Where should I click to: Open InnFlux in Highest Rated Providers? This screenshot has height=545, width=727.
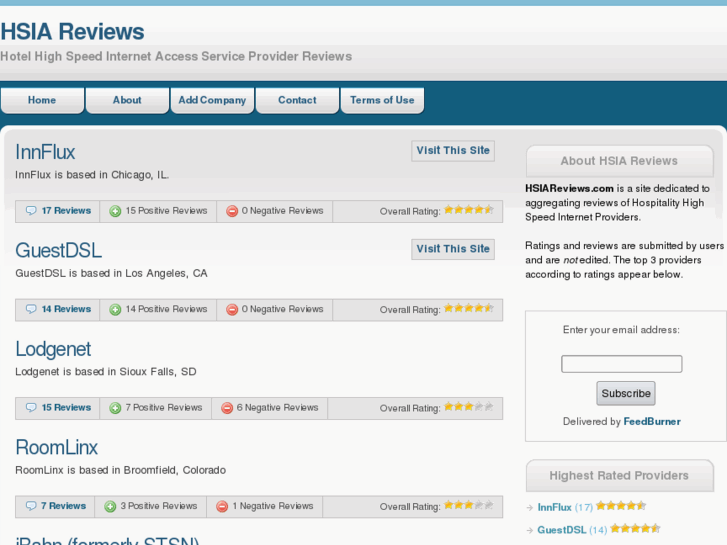coord(554,507)
